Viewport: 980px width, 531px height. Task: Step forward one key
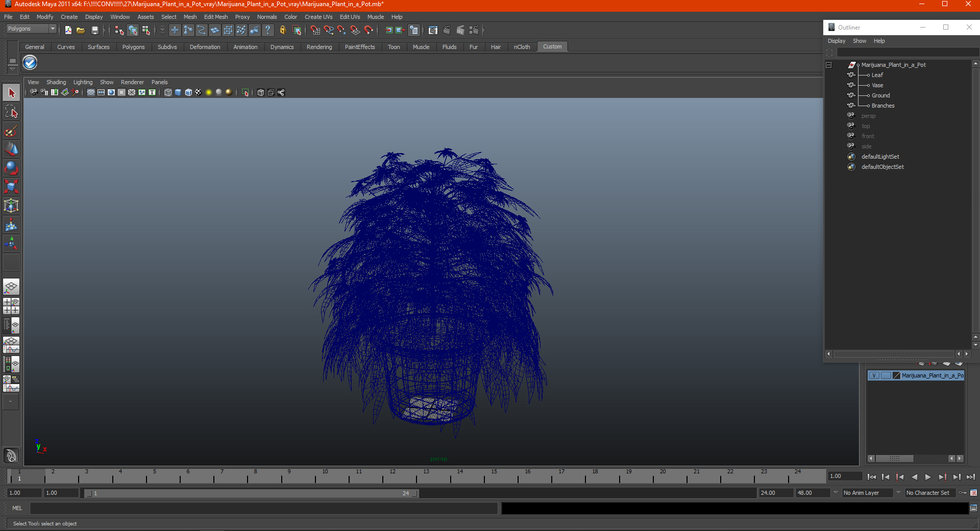(x=942, y=477)
